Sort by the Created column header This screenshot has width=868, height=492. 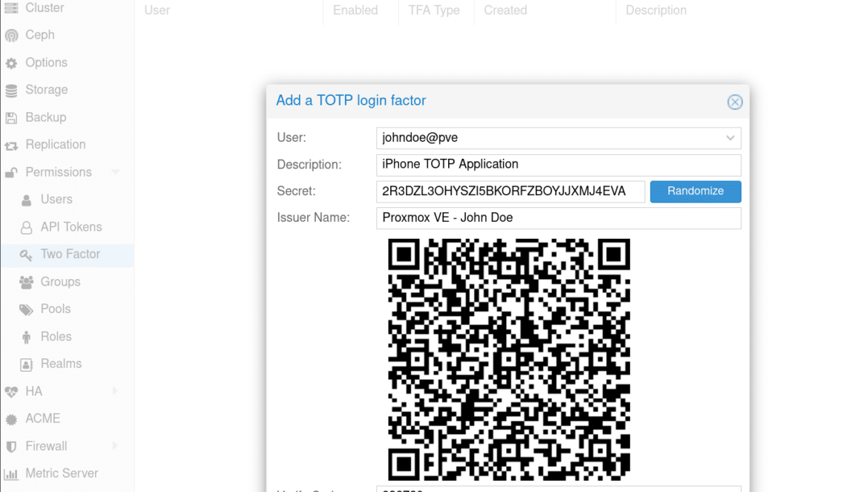coord(505,10)
